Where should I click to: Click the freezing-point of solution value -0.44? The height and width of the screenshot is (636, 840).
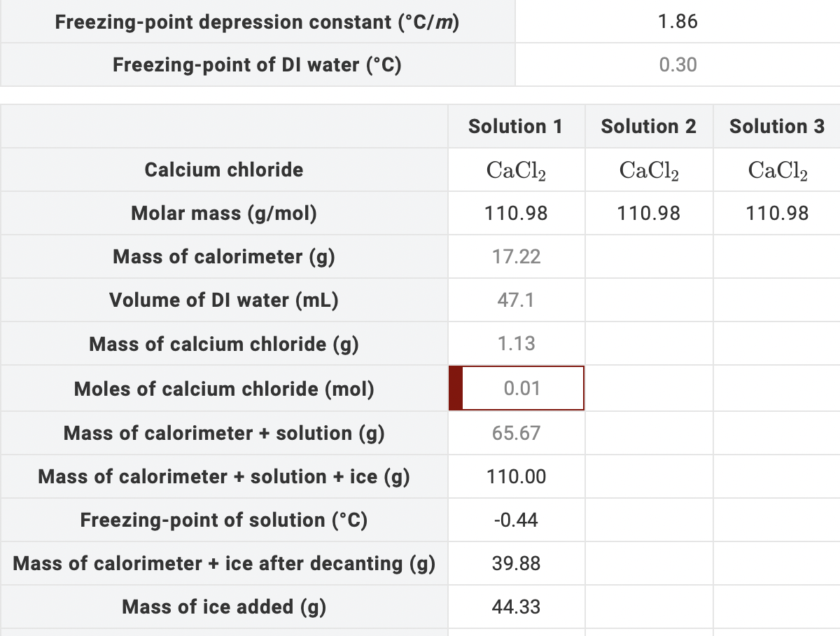(516, 520)
